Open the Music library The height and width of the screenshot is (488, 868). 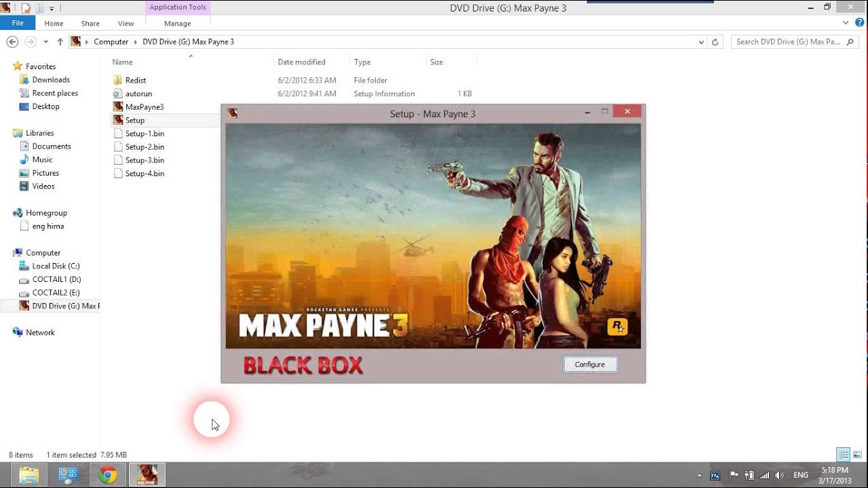point(42,159)
